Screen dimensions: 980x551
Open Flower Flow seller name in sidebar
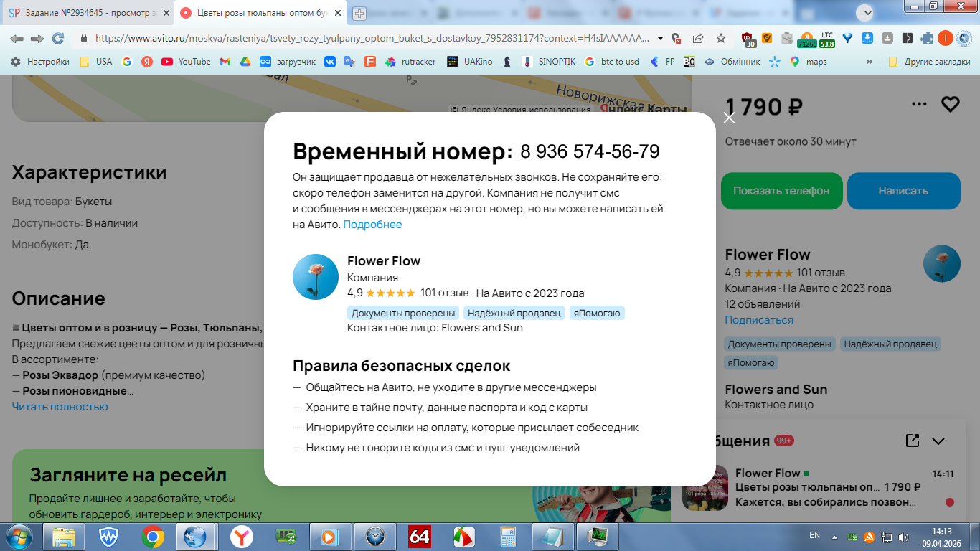click(x=768, y=255)
